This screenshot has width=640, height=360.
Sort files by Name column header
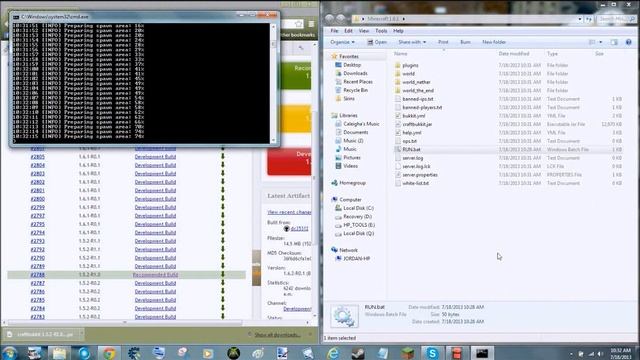click(401, 54)
